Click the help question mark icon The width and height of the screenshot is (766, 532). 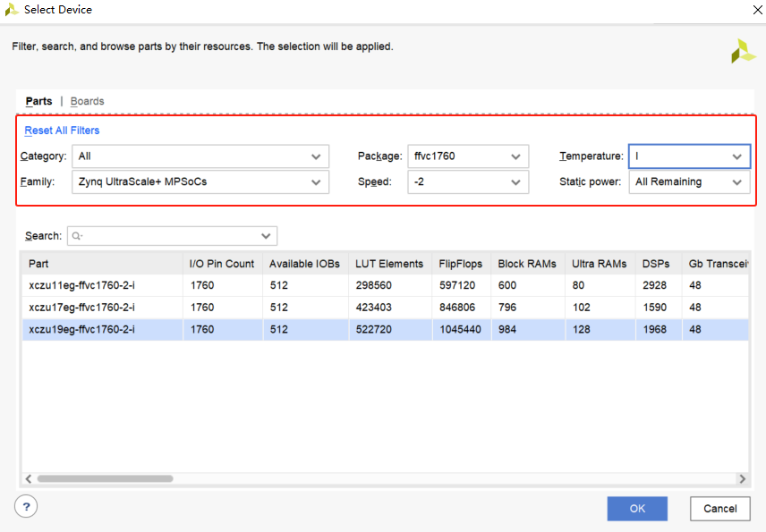[x=26, y=507]
